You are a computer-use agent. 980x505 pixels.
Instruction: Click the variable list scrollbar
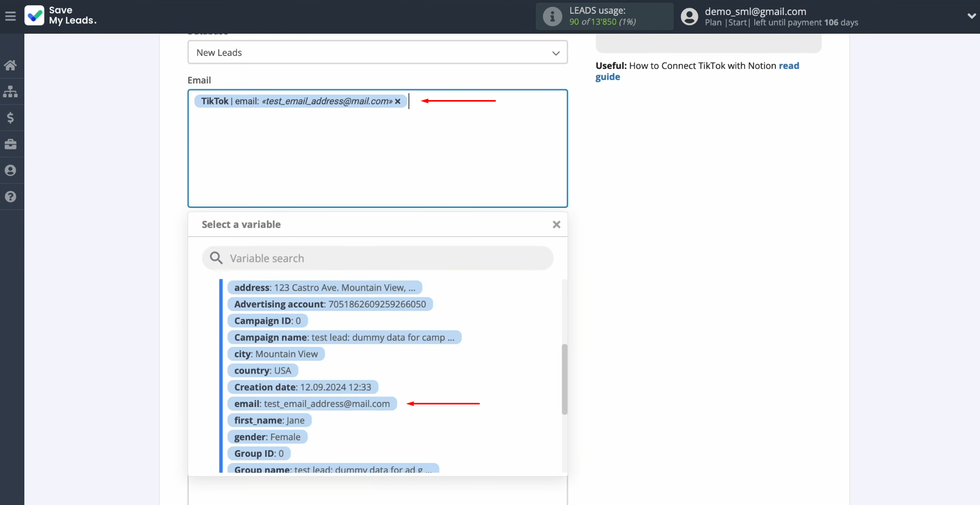click(x=564, y=379)
